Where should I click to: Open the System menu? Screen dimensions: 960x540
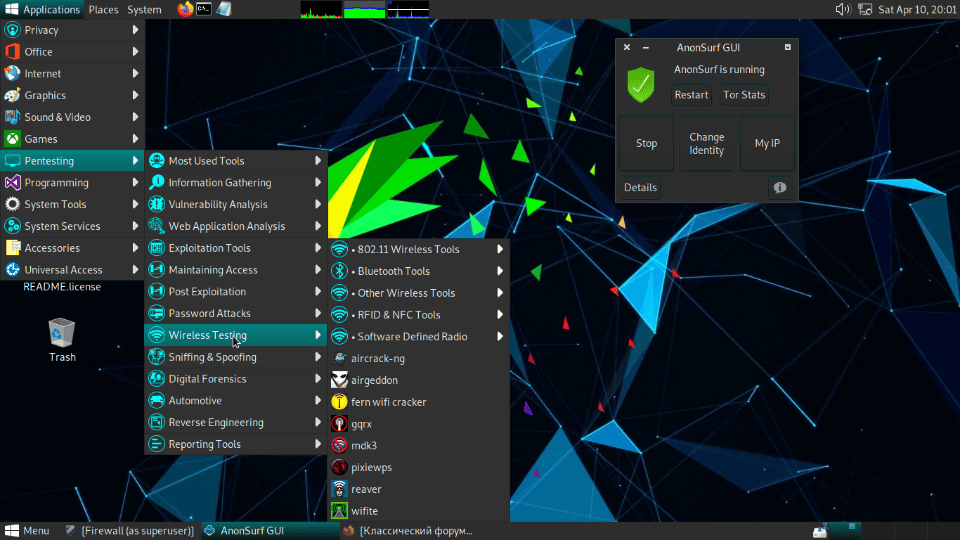144,9
